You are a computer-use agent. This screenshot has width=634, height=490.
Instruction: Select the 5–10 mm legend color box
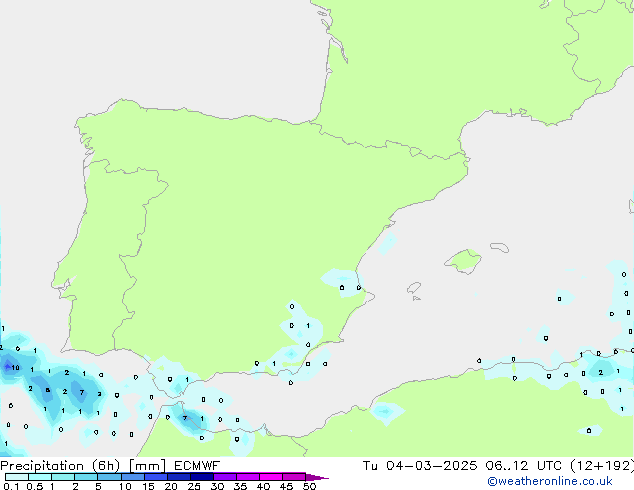109,477
